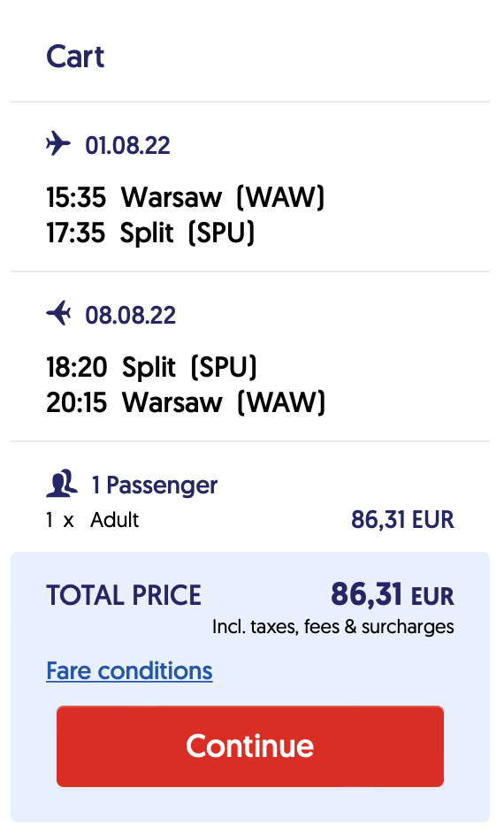Viewport: 504px width, 833px height.
Task: Click the outbound flight airplane icon
Action: tap(57, 144)
